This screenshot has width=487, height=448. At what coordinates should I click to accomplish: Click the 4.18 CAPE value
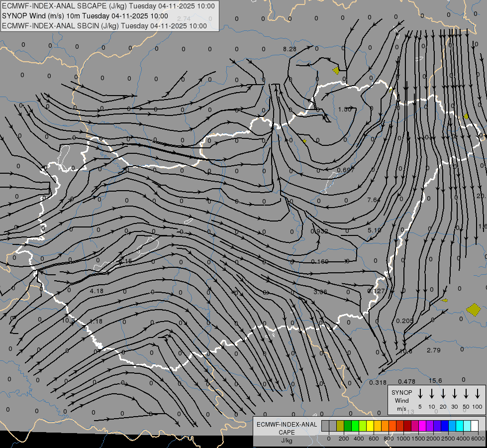[x=97, y=291]
